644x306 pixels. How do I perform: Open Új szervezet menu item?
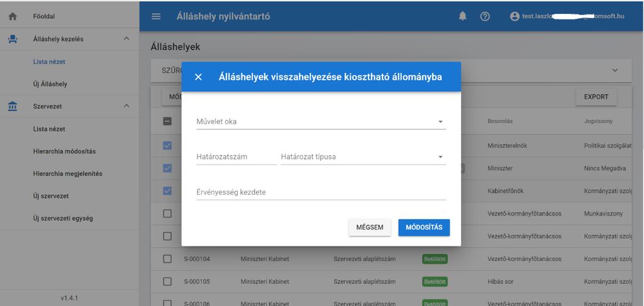point(51,196)
